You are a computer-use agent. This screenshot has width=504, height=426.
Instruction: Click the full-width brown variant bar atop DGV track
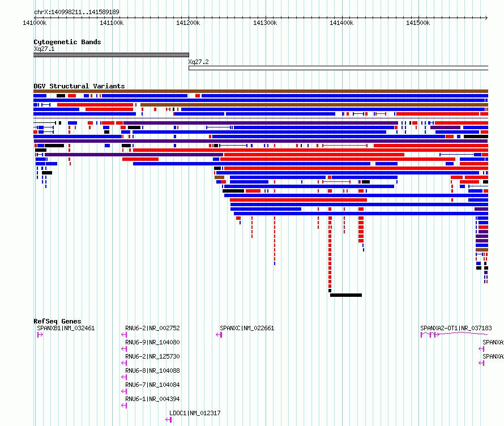(x=260, y=91)
